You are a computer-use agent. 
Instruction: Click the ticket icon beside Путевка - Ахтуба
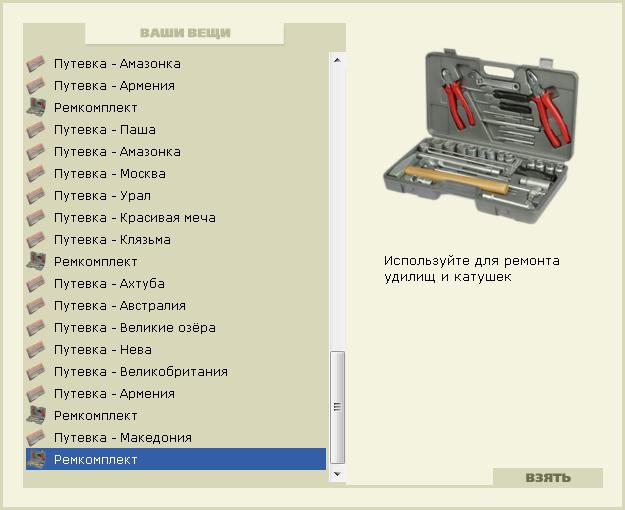click(x=36, y=284)
